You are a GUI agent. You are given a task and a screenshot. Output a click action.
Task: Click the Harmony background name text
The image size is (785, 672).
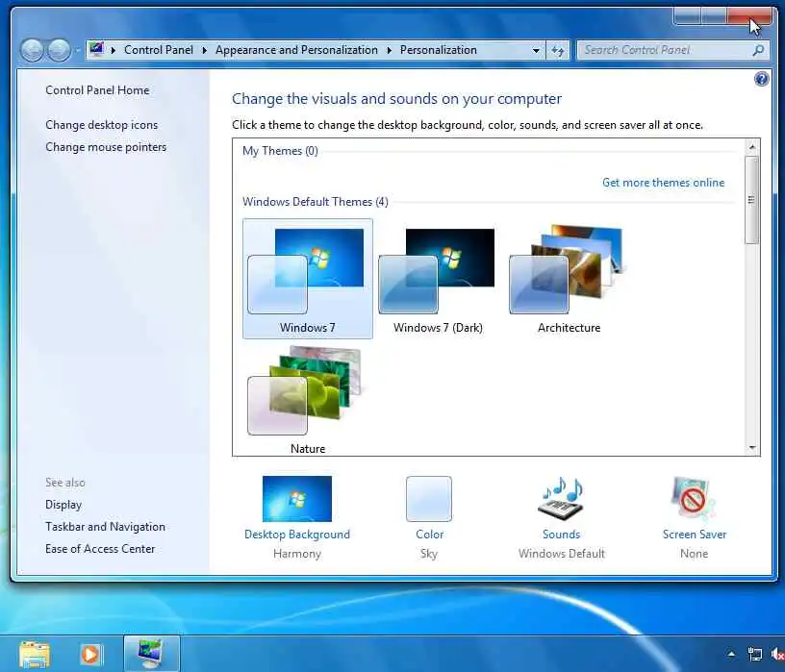[x=297, y=554]
